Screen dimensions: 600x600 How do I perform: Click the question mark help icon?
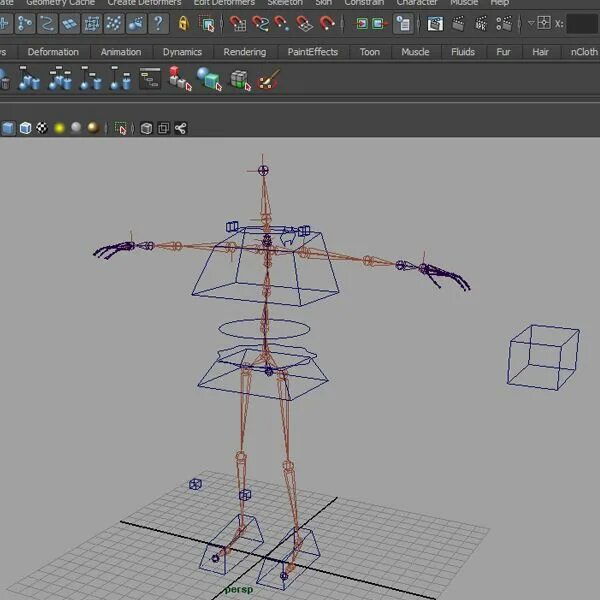coord(158,24)
